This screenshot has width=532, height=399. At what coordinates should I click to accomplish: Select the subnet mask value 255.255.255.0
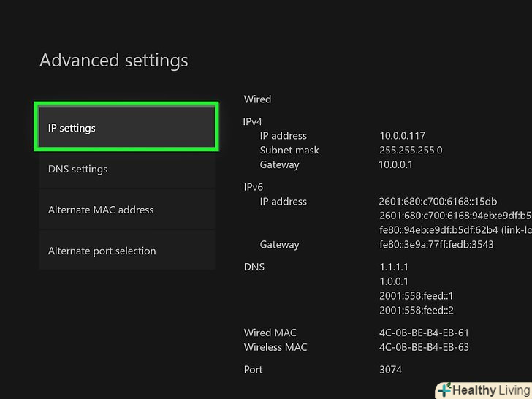tap(411, 150)
